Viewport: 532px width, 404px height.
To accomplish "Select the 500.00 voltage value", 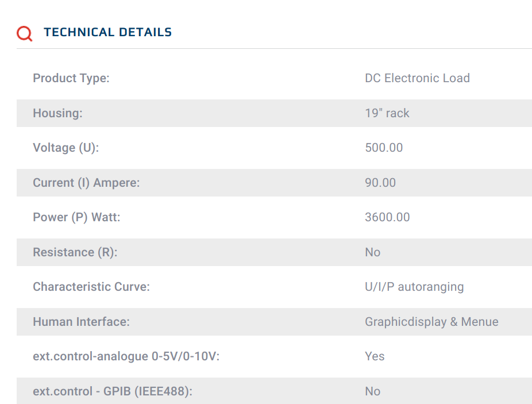I will [x=384, y=148].
